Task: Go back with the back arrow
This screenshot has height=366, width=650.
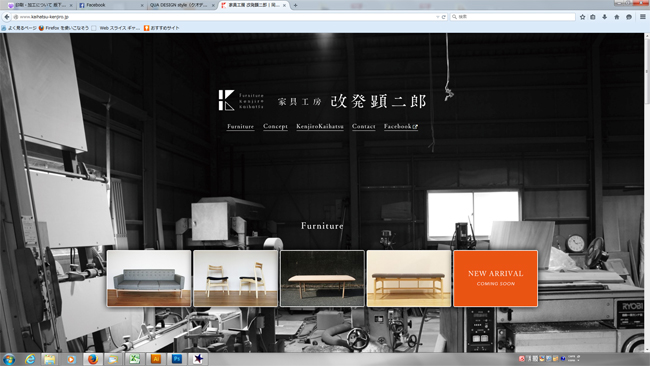Action: [7, 17]
